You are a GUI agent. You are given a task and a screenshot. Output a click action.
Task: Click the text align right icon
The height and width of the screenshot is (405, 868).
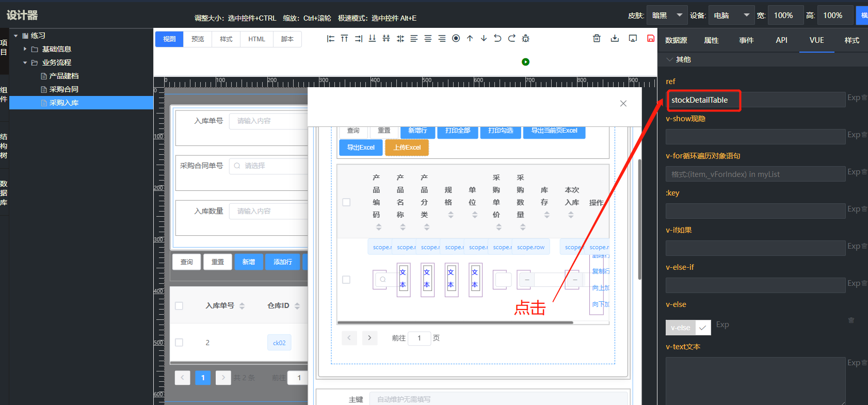point(442,39)
